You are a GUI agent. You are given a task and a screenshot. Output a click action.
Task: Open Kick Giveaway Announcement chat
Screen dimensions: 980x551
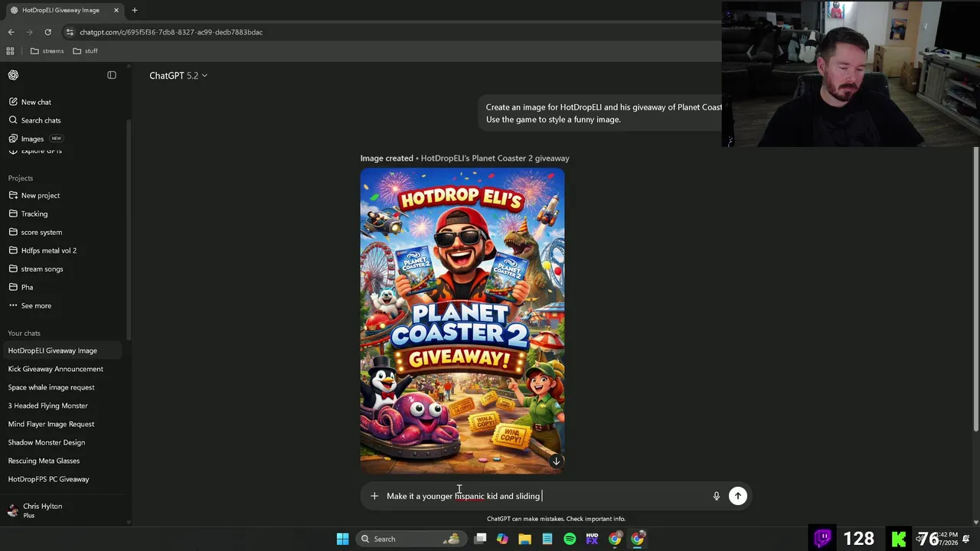[x=55, y=369]
